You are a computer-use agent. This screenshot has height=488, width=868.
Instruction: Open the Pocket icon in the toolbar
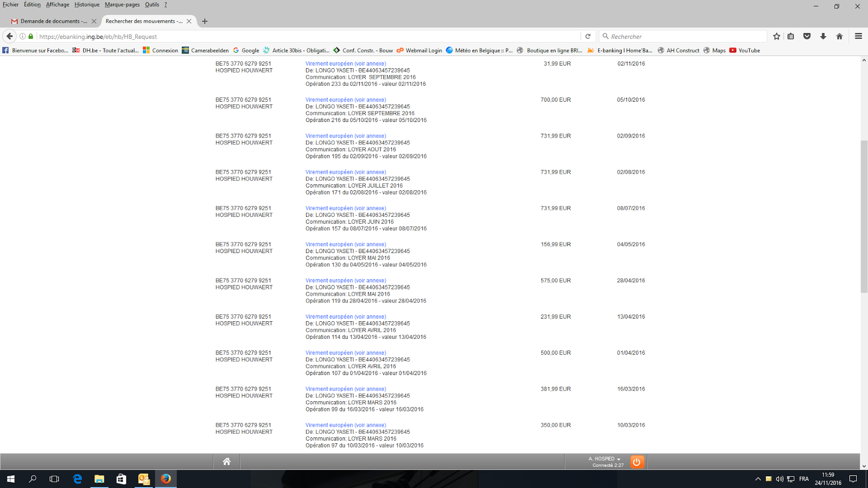pyautogui.click(x=807, y=36)
